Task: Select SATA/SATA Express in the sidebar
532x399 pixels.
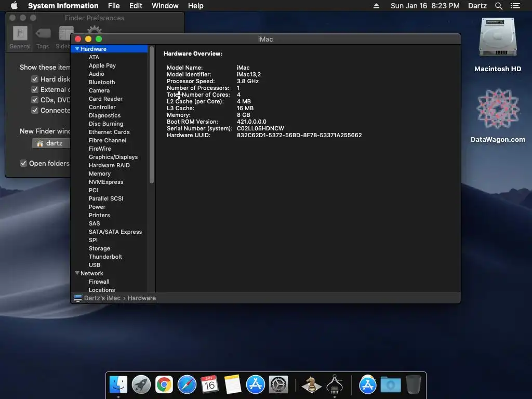Action: [115, 232]
